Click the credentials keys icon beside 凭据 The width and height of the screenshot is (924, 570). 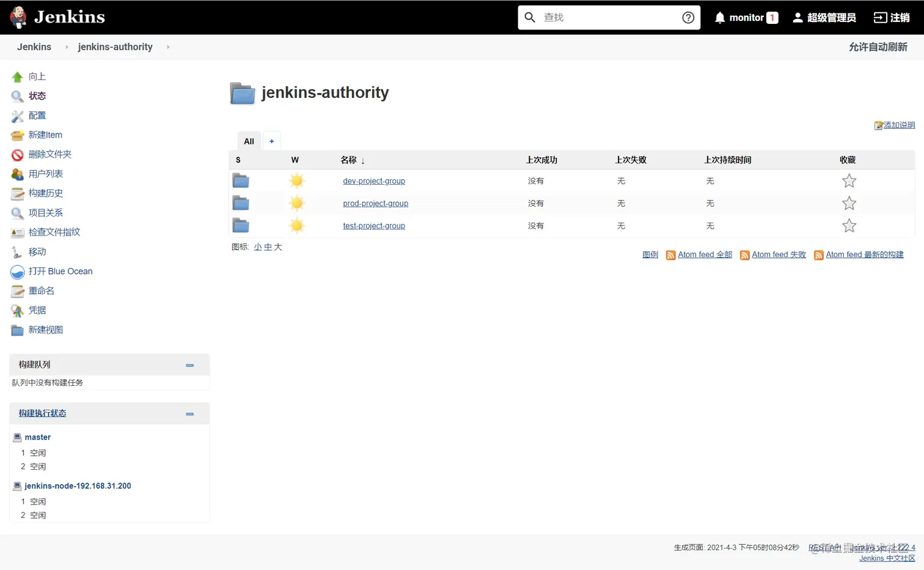coord(17,311)
